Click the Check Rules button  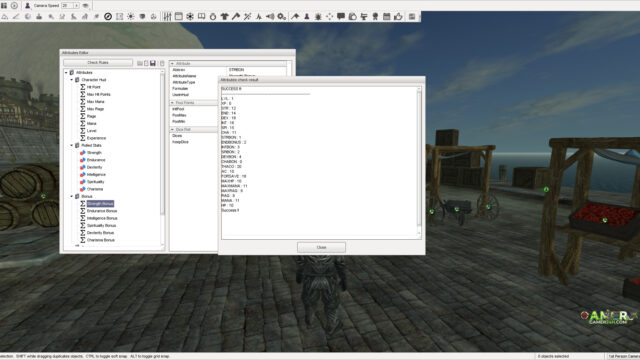98,63
